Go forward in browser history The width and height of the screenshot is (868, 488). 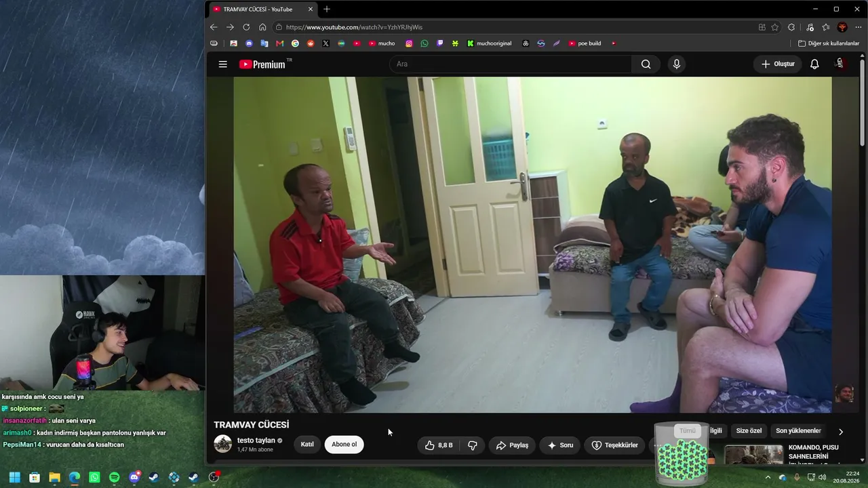(230, 27)
